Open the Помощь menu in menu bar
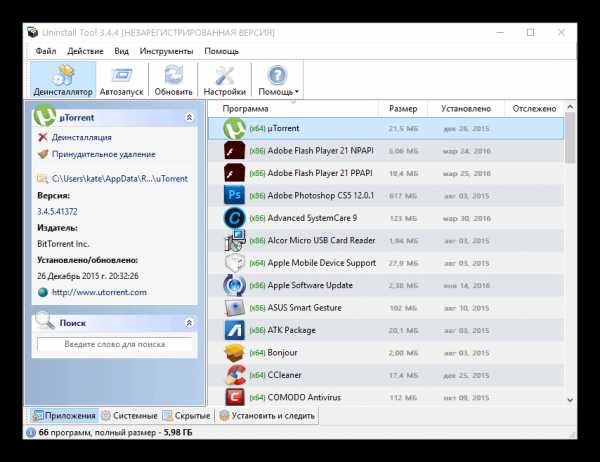The width and height of the screenshot is (600, 462). pos(222,51)
